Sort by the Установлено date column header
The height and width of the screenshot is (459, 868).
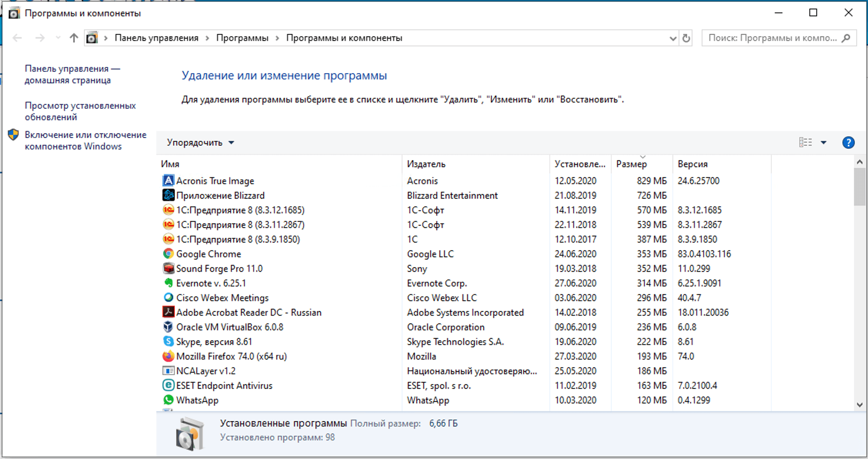coord(581,164)
